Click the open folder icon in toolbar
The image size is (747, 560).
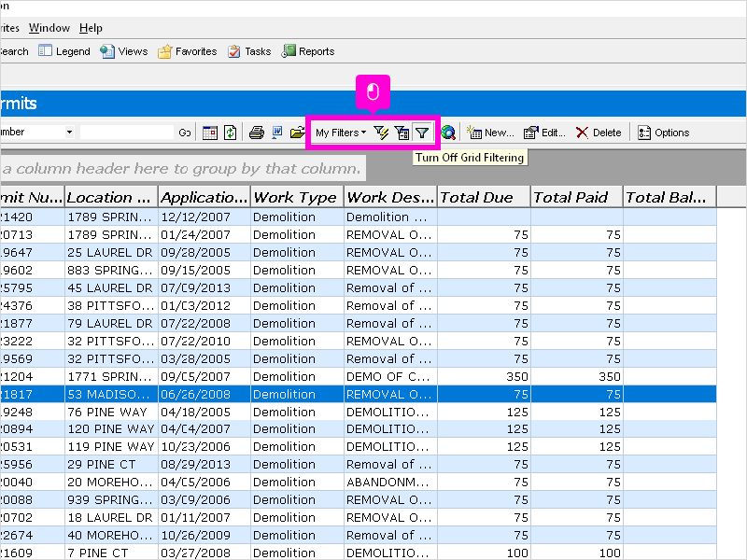pos(297,133)
